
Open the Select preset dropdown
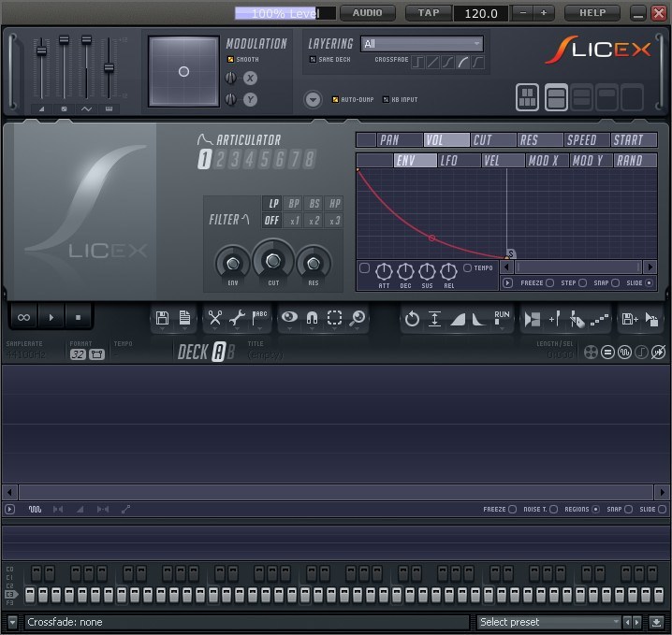pos(549,622)
